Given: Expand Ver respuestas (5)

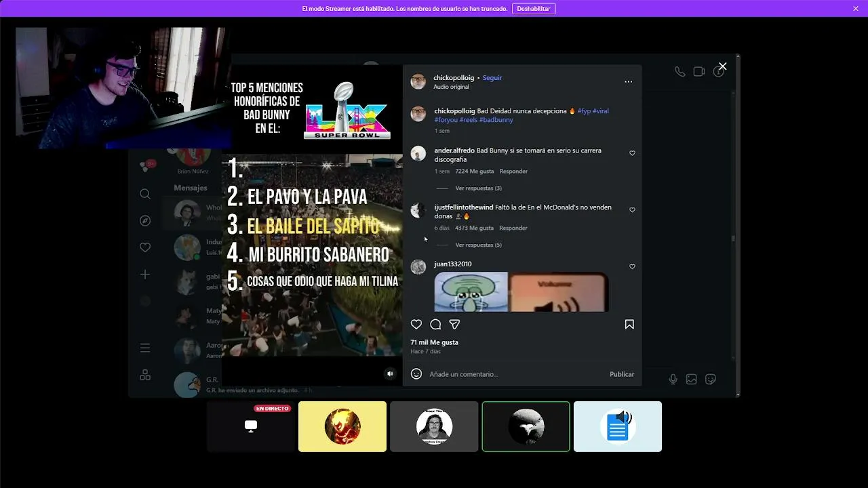Looking at the screenshot, I should click(x=479, y=245).
